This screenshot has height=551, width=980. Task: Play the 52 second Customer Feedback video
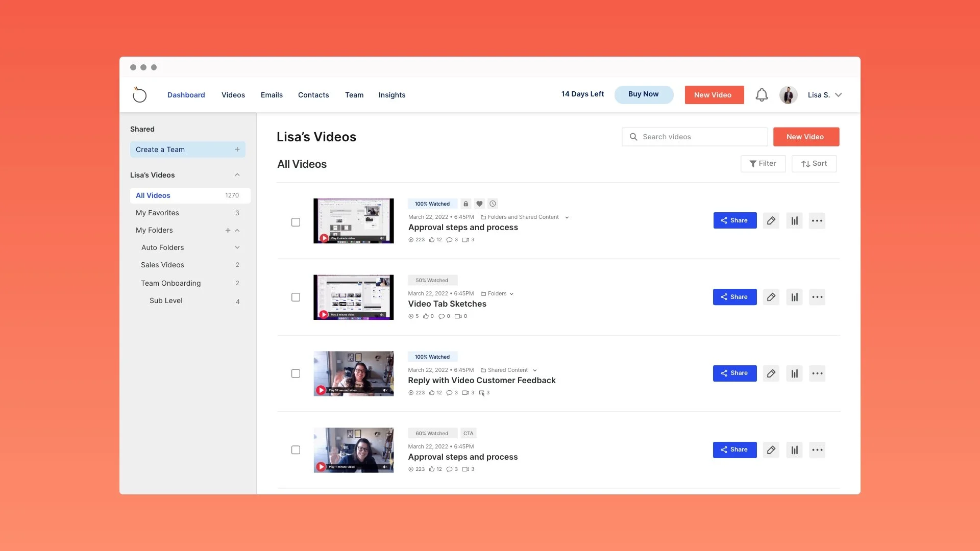click(321, 390)
